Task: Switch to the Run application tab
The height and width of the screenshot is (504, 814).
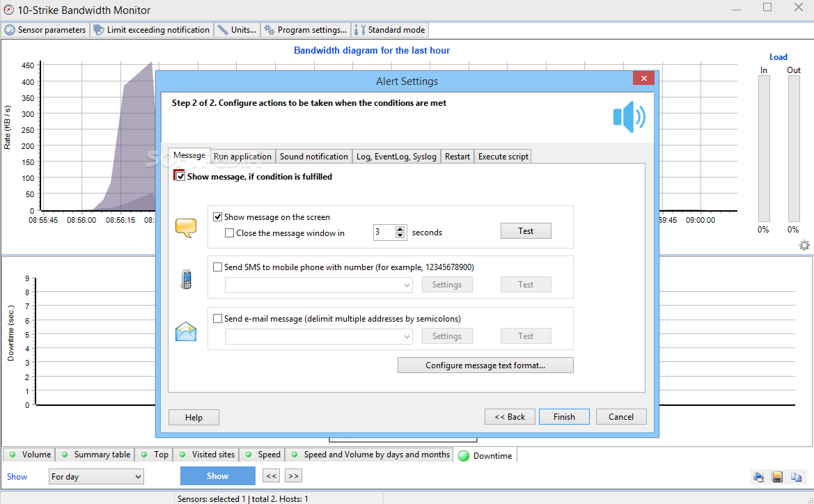Action: 242,156
